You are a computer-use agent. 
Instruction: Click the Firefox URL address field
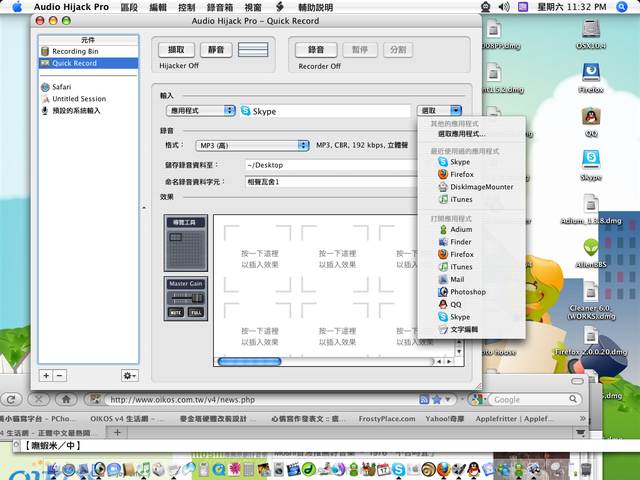point(261,400)
